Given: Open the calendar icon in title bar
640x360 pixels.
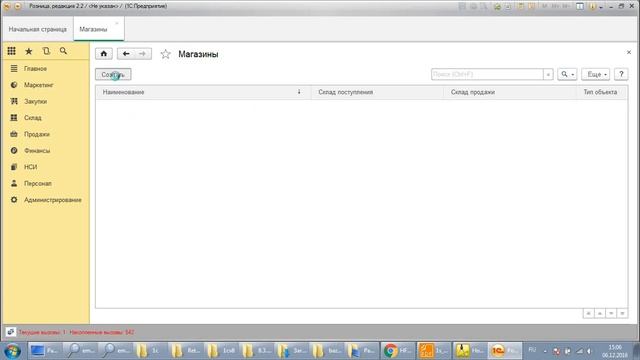Looking at the screenshot, I should click(531, 6).
